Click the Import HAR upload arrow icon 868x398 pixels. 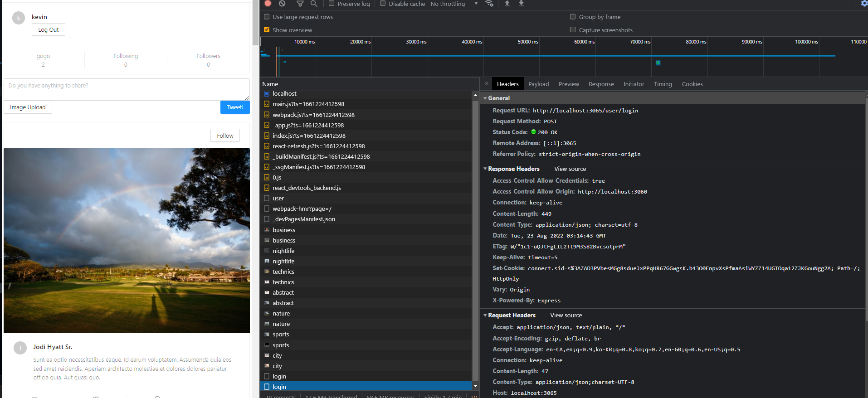[507, 3]
